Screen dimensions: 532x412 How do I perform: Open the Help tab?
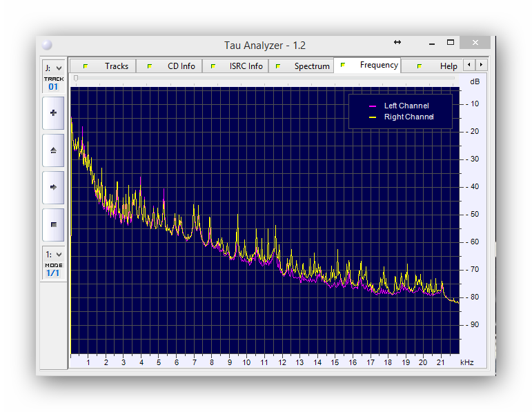433,66
